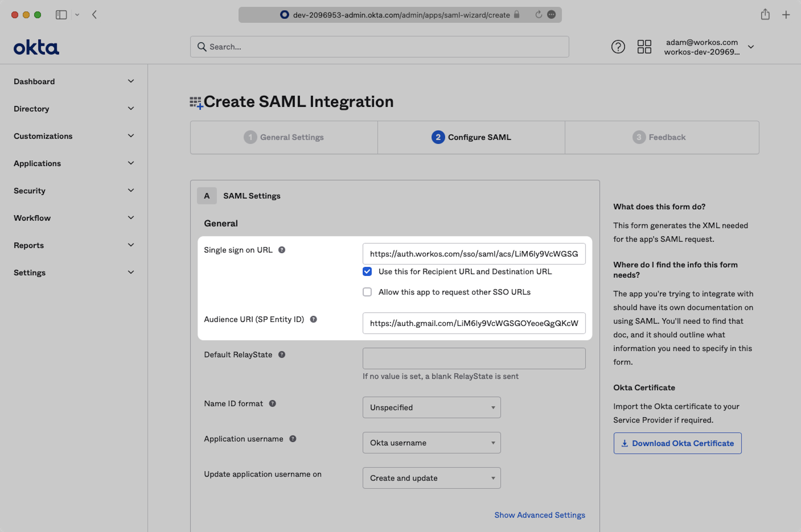801x532 pixels.
Task: Click help icon beside Name ID format
Action: [272, 403]
